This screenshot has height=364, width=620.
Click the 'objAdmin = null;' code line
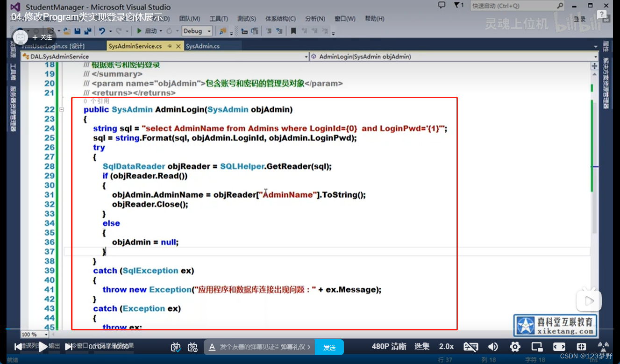[x=145, y=242]
